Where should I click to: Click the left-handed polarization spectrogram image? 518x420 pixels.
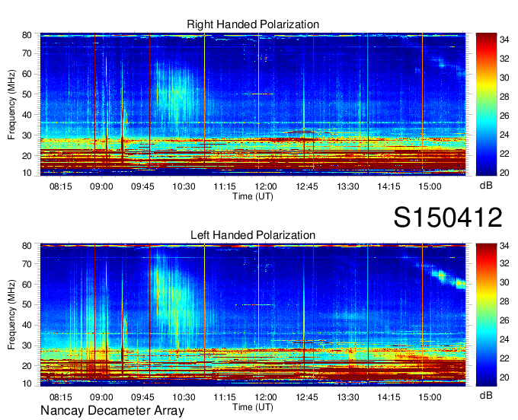click(x=253, y=315)
